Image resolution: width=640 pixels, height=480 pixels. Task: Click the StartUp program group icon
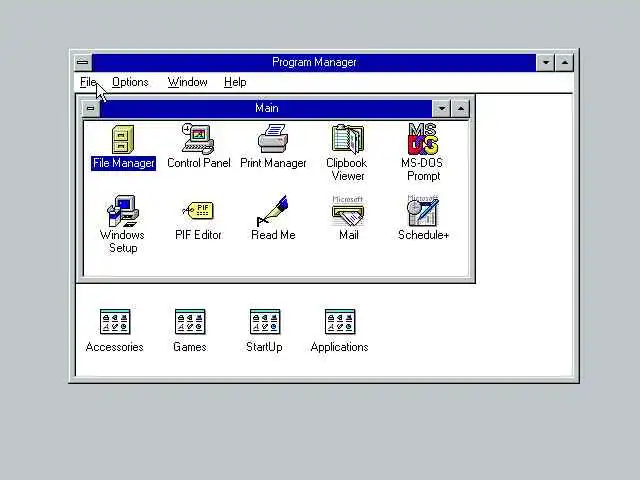pos(265,322)
